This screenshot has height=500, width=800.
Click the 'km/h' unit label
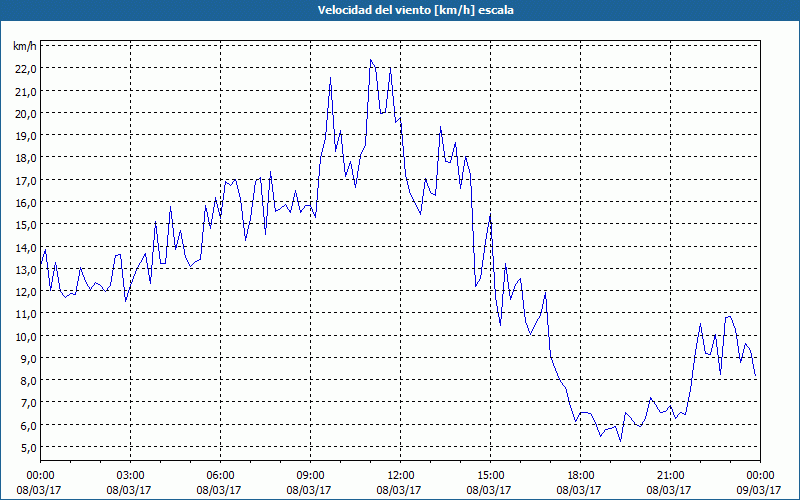coord(25,46)
